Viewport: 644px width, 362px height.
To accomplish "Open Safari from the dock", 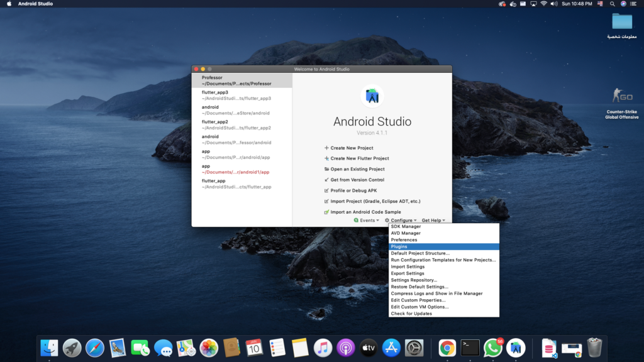I will 95,348.
